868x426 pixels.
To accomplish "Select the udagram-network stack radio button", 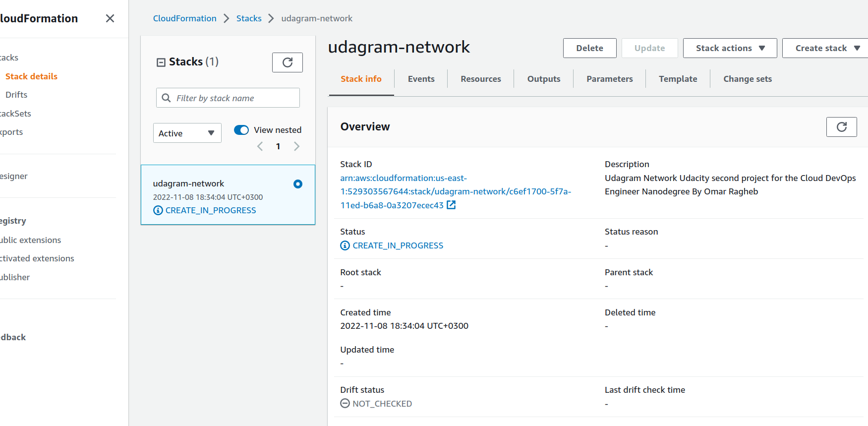I will pyautogui.click(x=298, y=184).
